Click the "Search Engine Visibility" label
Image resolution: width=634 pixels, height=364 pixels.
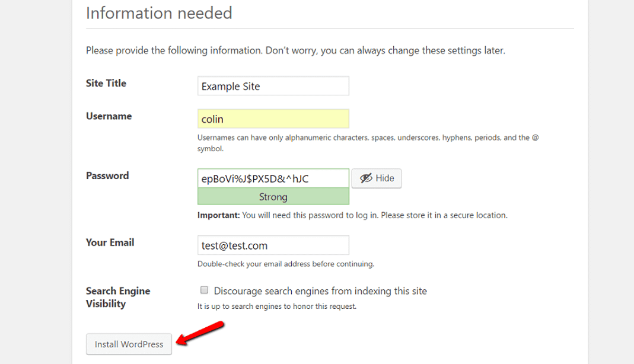tap(117, 297)
